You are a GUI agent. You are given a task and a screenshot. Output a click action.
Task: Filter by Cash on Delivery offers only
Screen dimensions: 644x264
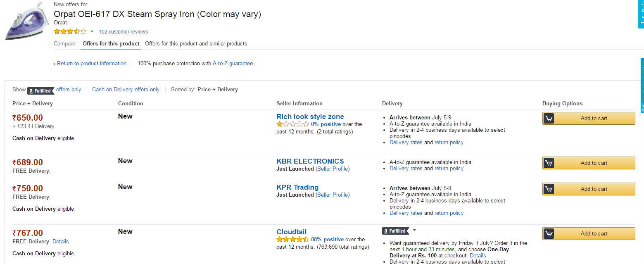pyautogui.click(x=126, y=89)
